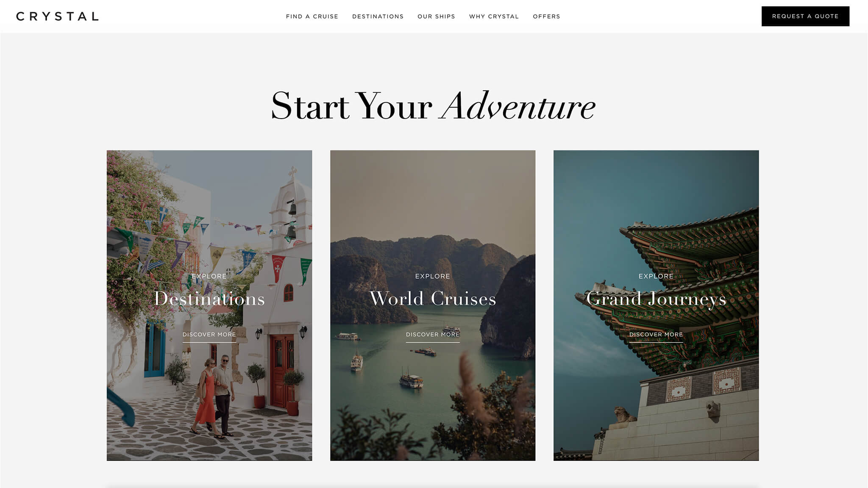Select the Destinations card heading
The height and width of the screenshot is (488, 868).
[209, 299]
